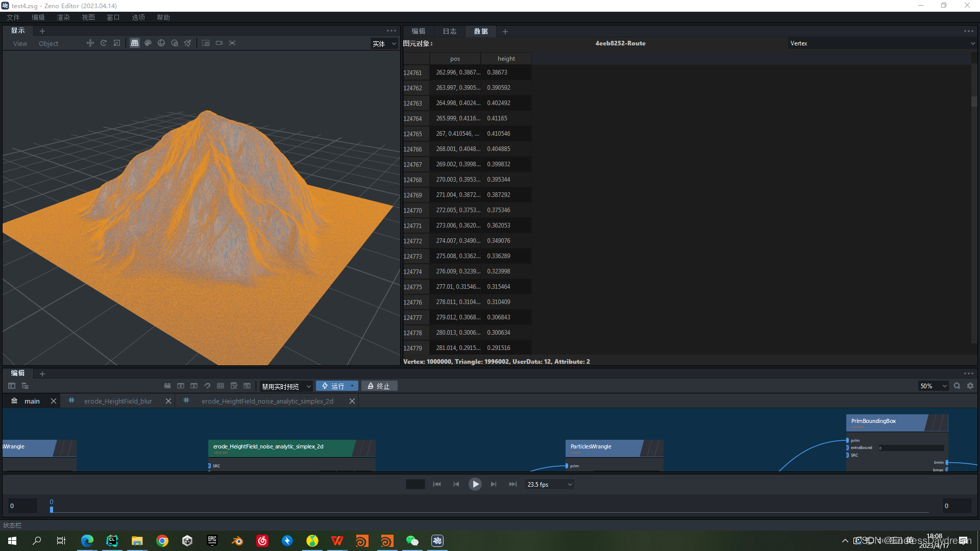Toggle the viewport grid display
Screen dimensions: 980x551
(x=135, y=43)
